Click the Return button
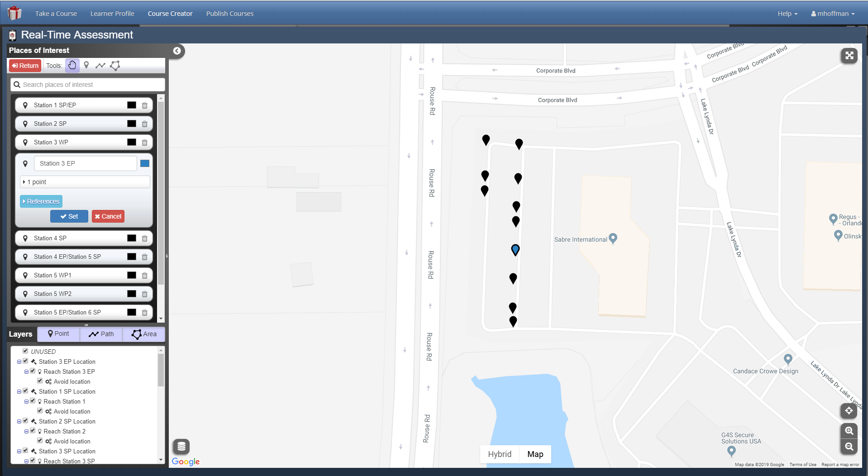 [25, 66]
